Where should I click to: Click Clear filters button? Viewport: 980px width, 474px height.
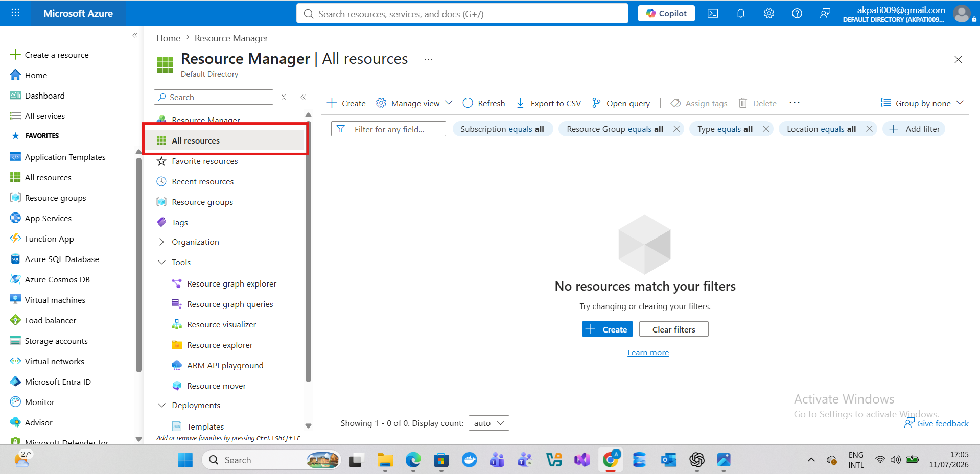[x=673, y=329]
